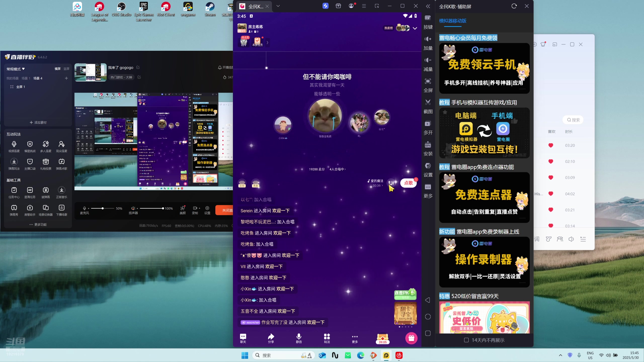This screenshot has width=644, height=362.
Task: Click 添加素材 button
Action: [38, 122]
